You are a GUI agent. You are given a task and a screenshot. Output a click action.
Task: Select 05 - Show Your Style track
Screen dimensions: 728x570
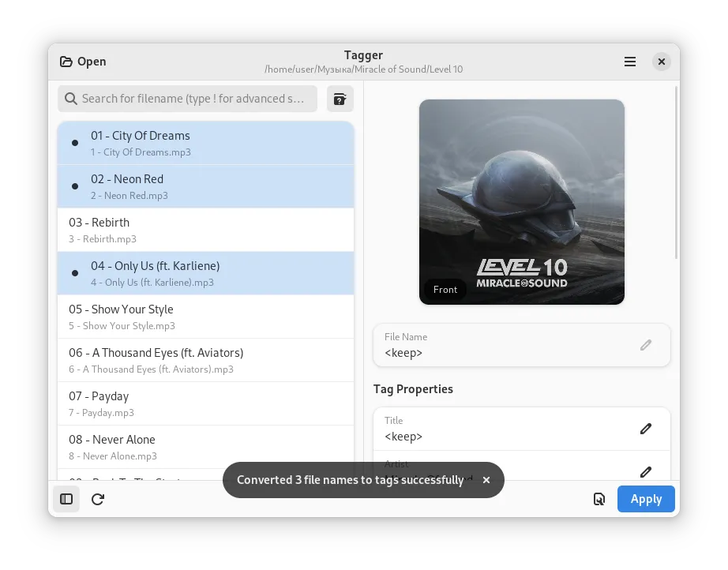205,317
